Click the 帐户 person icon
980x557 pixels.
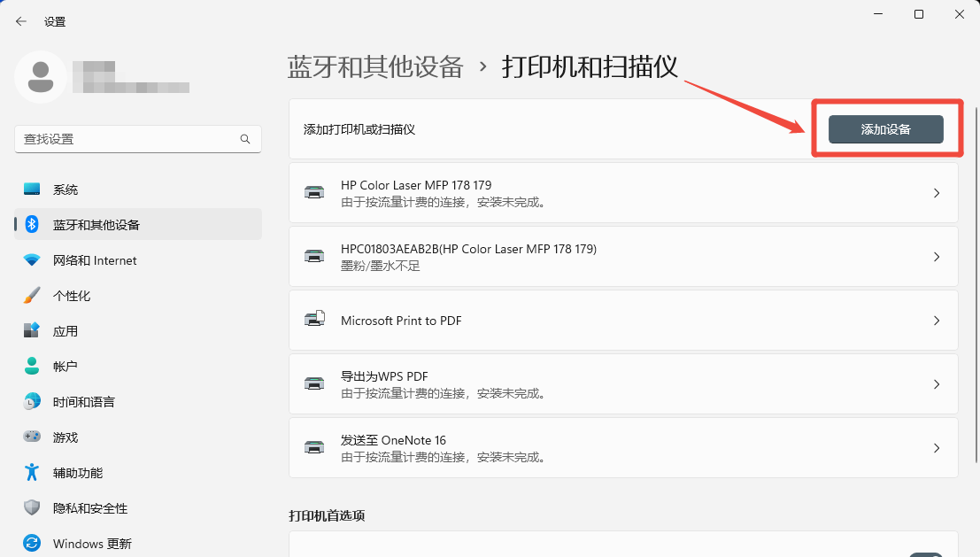pyautogui.click(x=32, y=366)
